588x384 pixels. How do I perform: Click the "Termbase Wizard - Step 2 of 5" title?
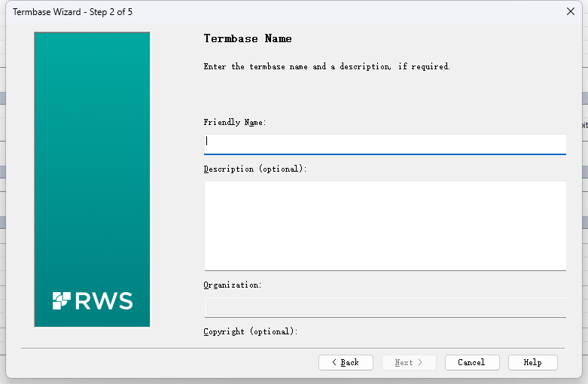[x=73, y=12]
